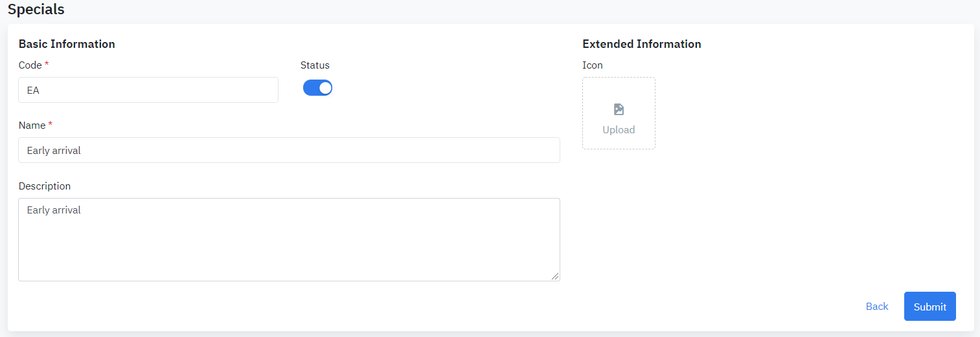This screenshot has height=337, width=980.
Task: Click the Description field label
Action: (x=45, y=186)
